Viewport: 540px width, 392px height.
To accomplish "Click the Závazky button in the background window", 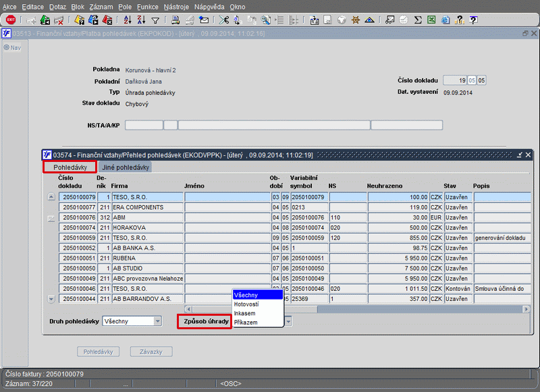I will pyautogui.click(x=151, y=352).
